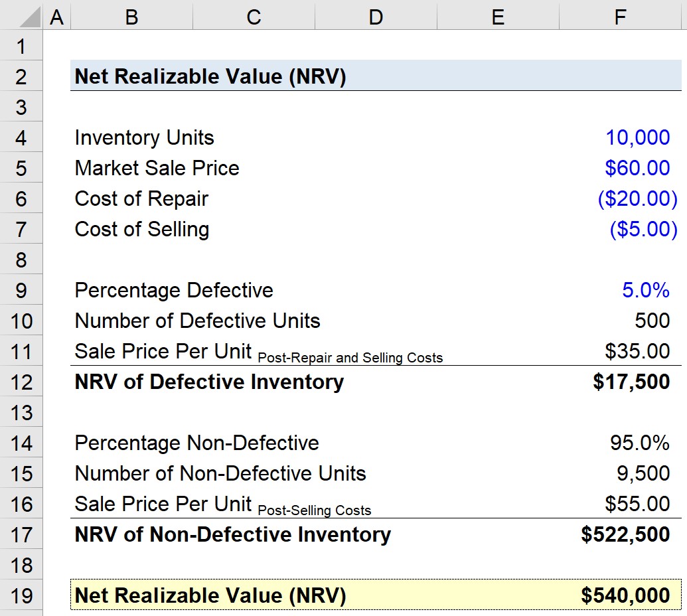Select row 9 header
The height and width of the screenshot is (616, 687).
21,290
